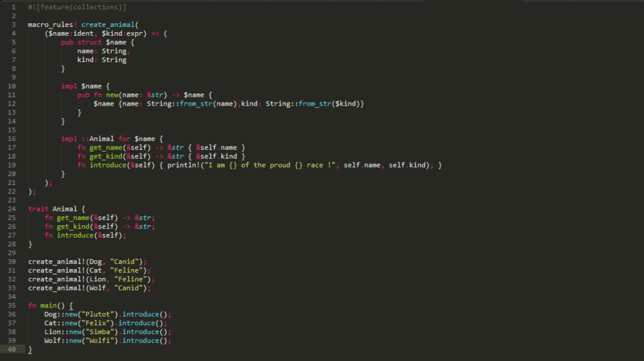Screen dimensions: 644x361
Task: Click the 'new' function name on line 11
Action: point(112,95)
